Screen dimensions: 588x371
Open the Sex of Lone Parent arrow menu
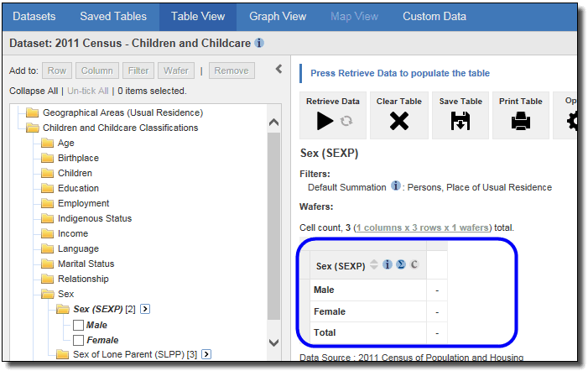206,355
